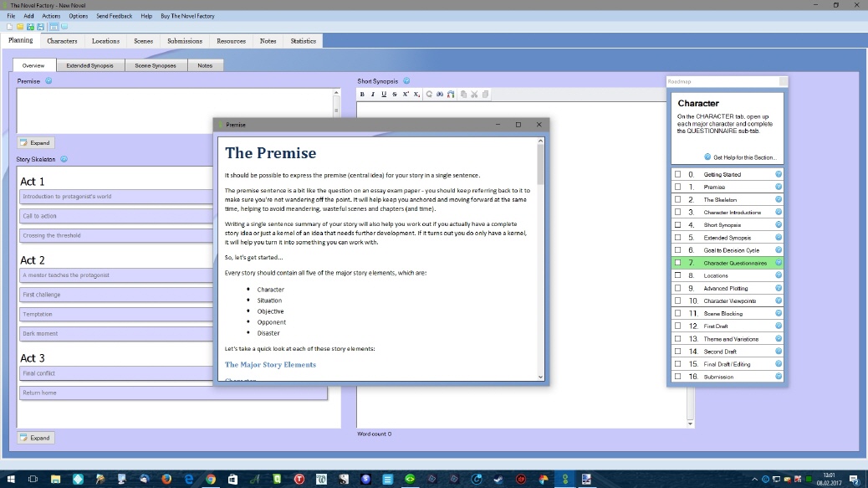The height and width of the screenshot is (488, 868).
Task: Open the action center notifications icon
Action: [855, 479]
